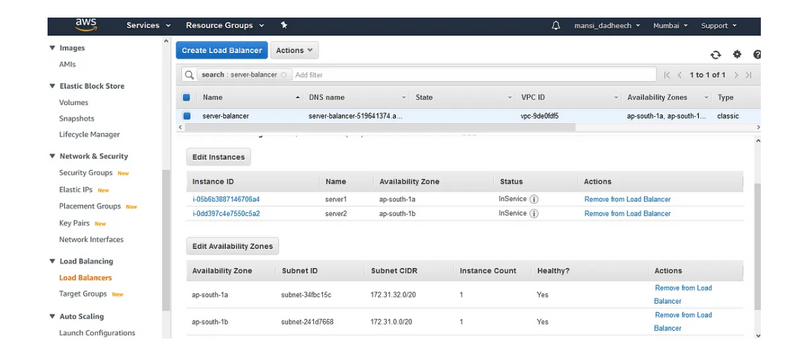The image size is (800, 361).
Task: Click the details panel vertical scrollbar
Action: (757, 247)
